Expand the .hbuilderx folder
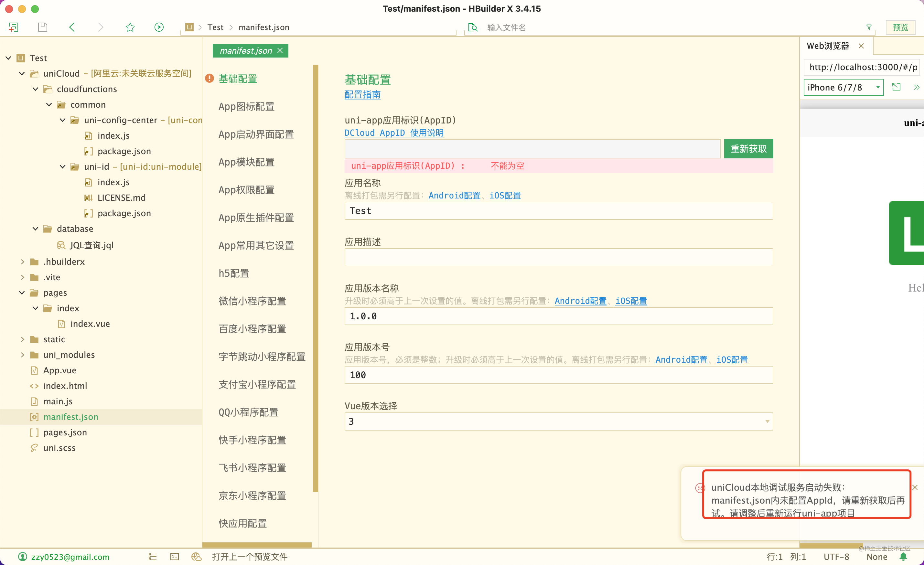The image size is (924, 565). pos(22,261)
